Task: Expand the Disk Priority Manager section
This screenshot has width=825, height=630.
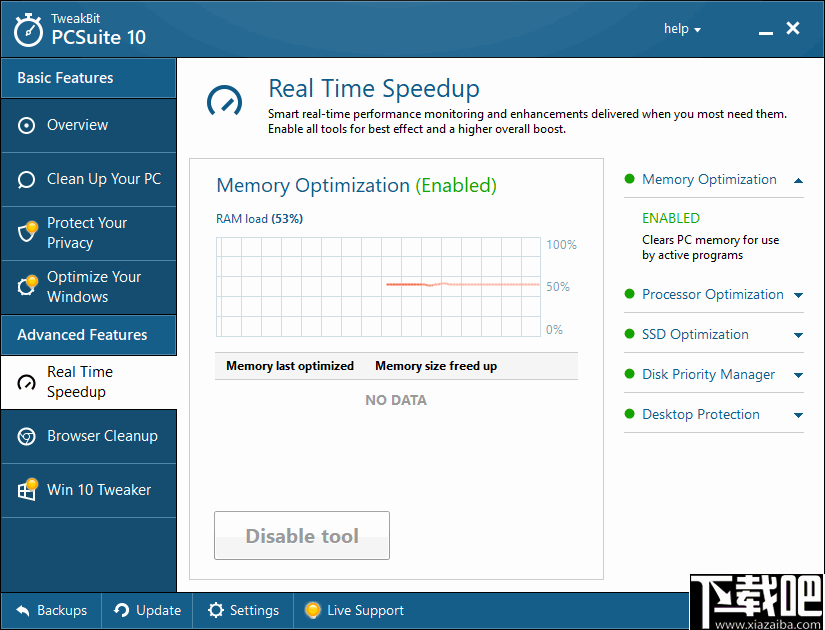Action: pyautogui.click(x=798, y=374)
